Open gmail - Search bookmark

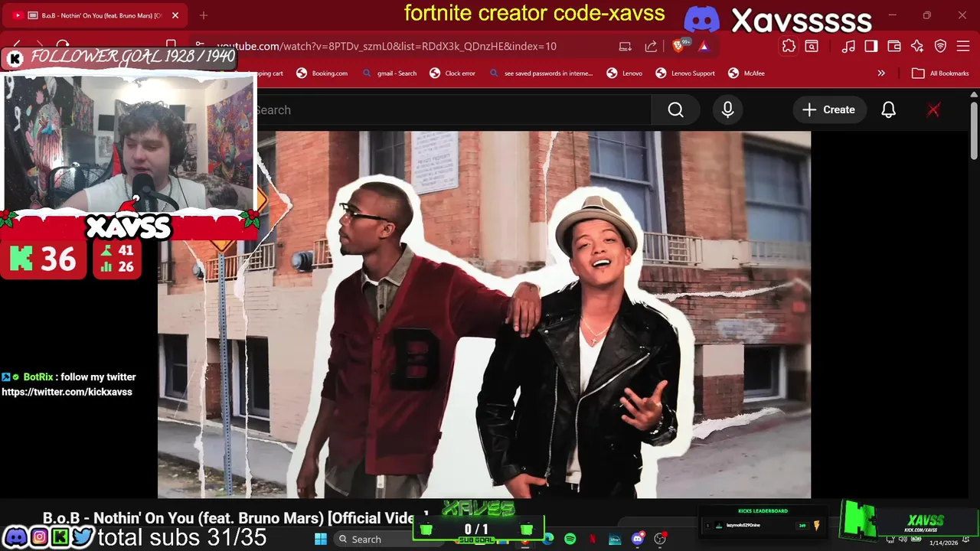click(x=389, y=73)
